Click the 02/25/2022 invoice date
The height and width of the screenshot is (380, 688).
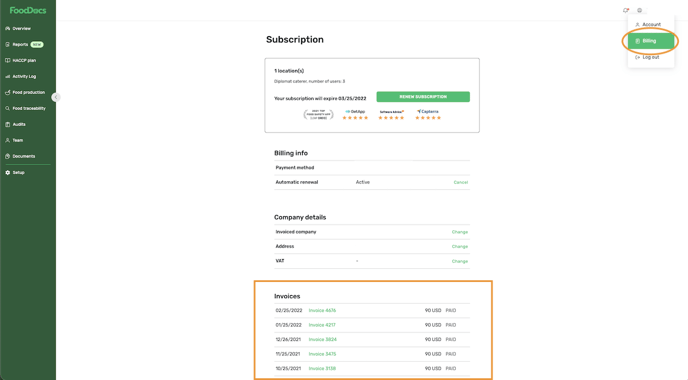coord(289,310)
